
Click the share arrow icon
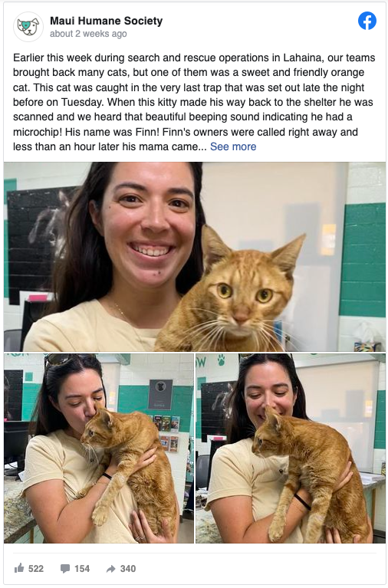[x=110, y=569]
